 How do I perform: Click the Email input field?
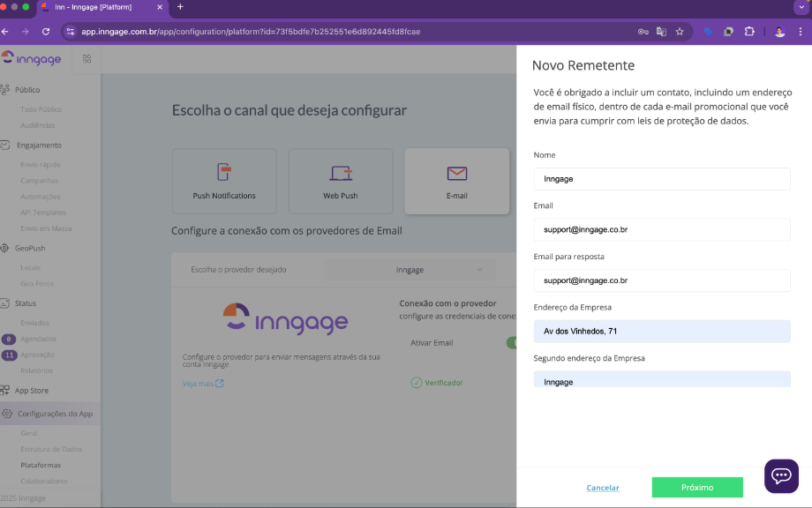662,229
